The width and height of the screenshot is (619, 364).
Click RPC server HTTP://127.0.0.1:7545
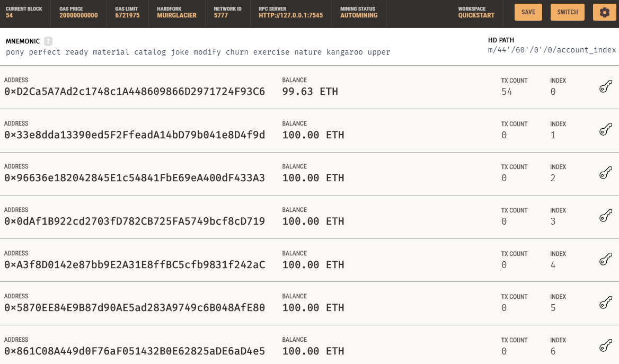(290, 15)
